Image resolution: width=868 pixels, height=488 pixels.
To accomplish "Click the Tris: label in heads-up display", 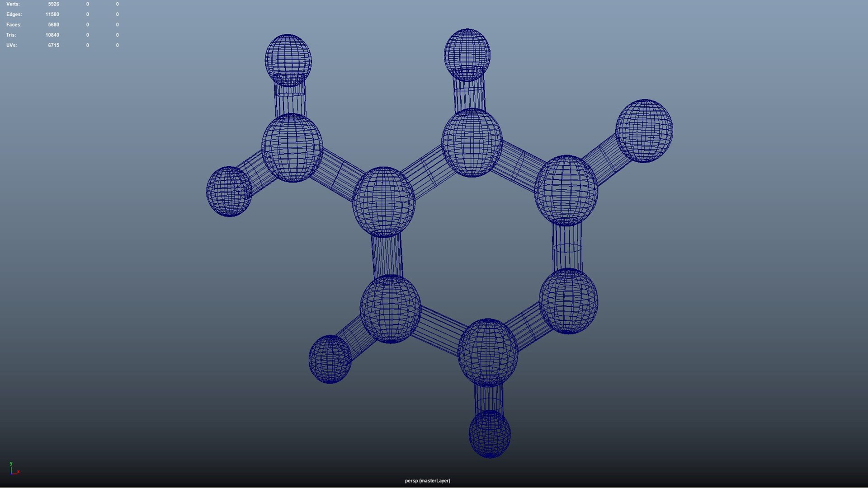I will pos(11,35).
